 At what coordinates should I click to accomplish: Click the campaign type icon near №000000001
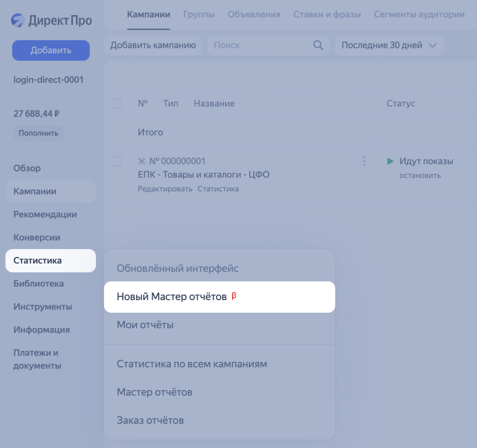point(142,161)
